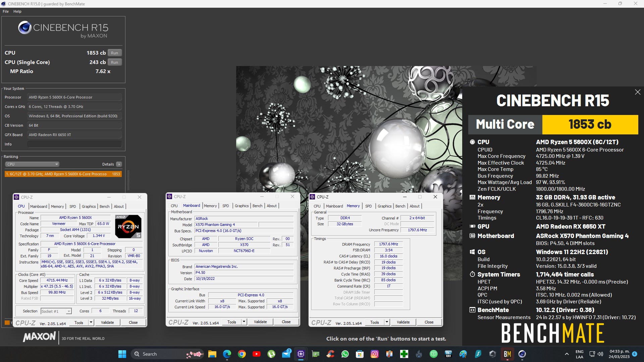Expand Tools dropdown arrow in the left CPU-Z window
The width and height of the screenshot is (644, 362).
point(91,322)
